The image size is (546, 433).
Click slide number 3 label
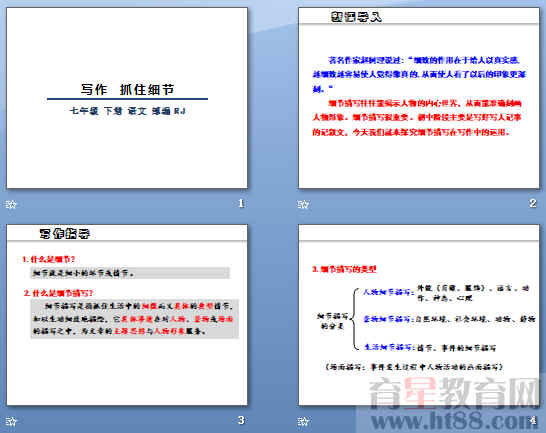point(241,420)
